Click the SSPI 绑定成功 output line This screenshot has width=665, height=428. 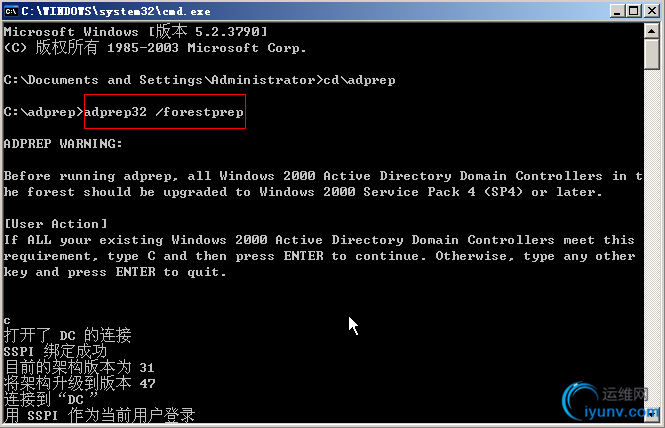(x=55, y=352)
